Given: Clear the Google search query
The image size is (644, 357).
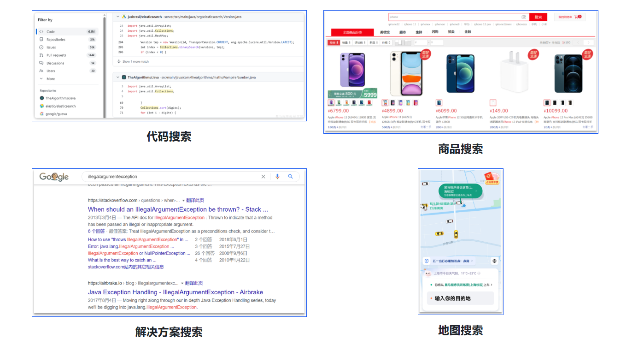Looking at the screenshot, I should click(263, 176).
